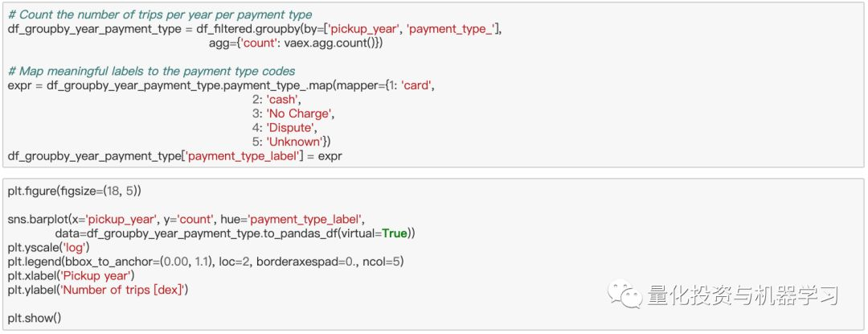Screen dimensions: 868x334
Task: Click the plt.yscale('log') line
Action: tap(49, 247)
